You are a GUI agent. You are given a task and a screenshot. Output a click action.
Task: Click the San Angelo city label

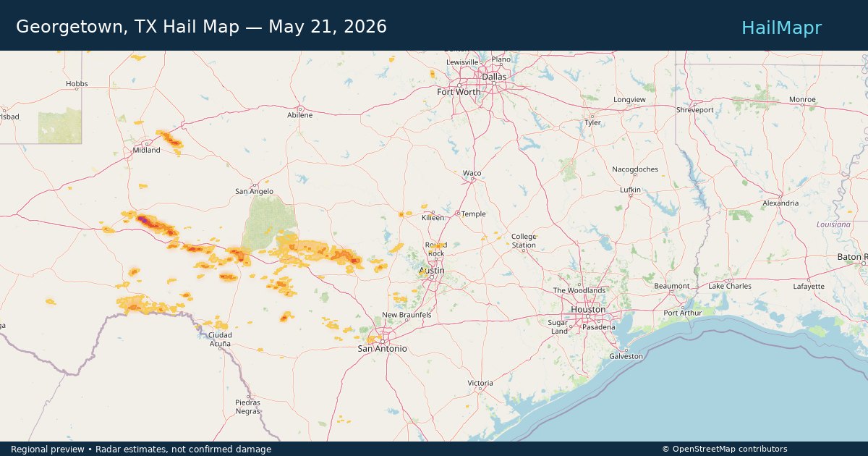tap(255, 191)
